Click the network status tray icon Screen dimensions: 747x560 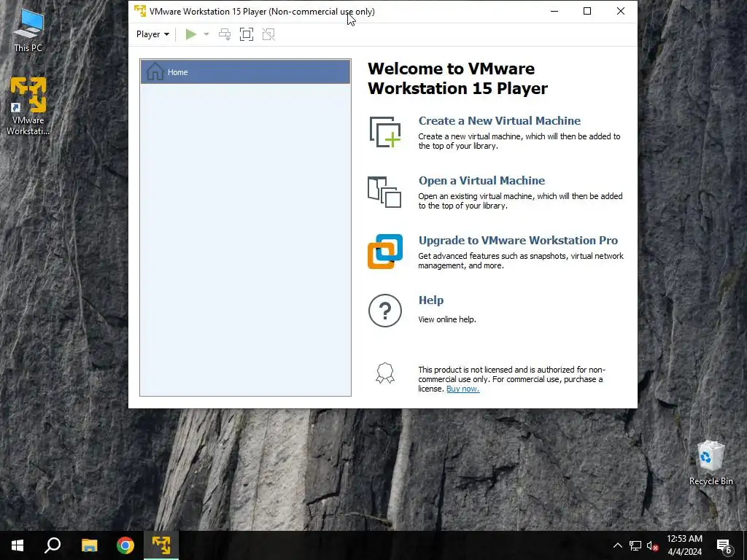pos(635,545)
